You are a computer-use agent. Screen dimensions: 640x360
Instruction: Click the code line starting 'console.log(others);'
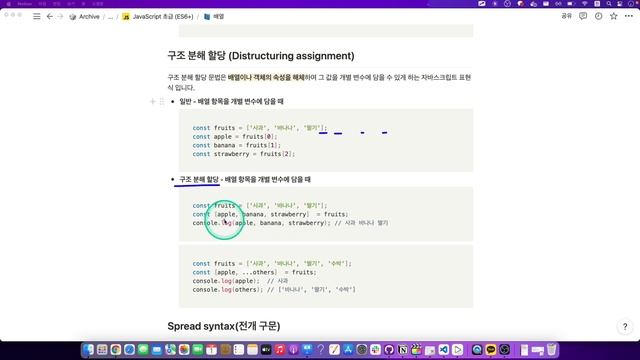click(x=274, y=289)
